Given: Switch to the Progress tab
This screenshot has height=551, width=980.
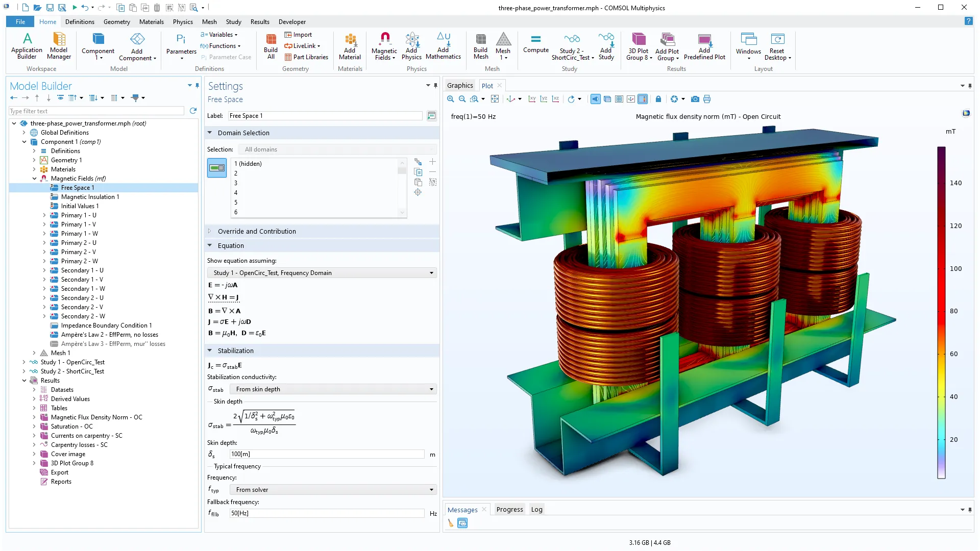Looking at the screenshot, I should [509, 509].
